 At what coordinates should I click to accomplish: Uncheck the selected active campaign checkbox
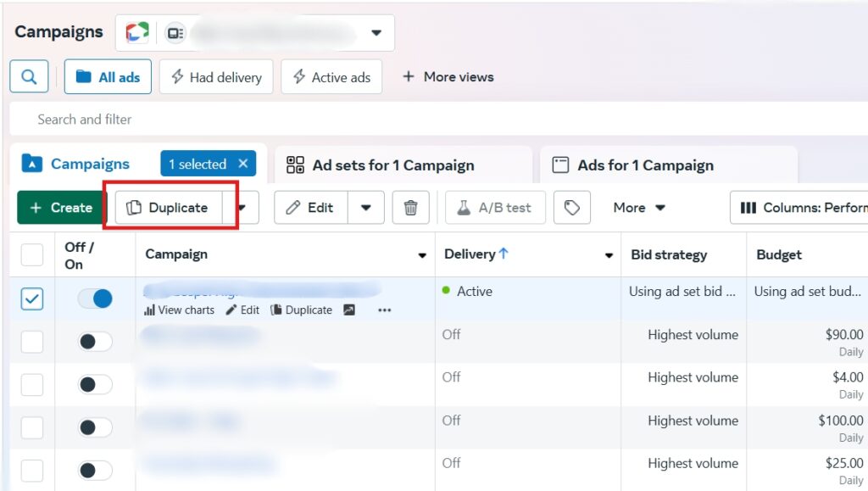coord(31,299)
